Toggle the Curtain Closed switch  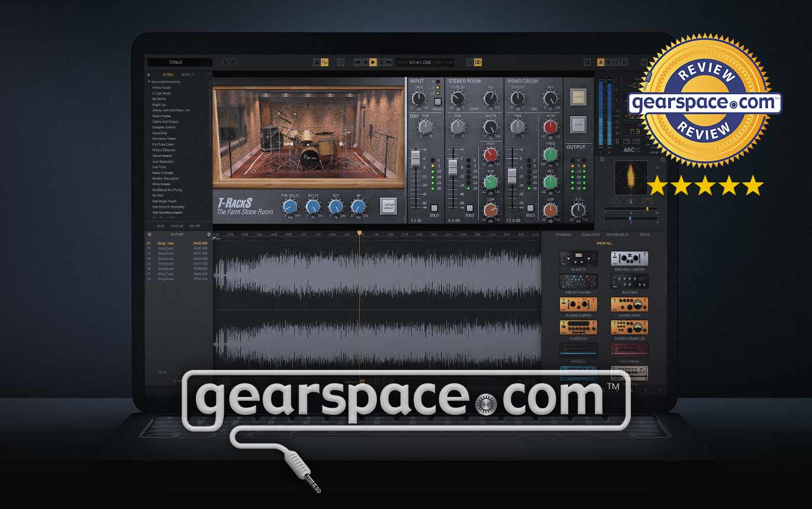(x=388, y=205)
